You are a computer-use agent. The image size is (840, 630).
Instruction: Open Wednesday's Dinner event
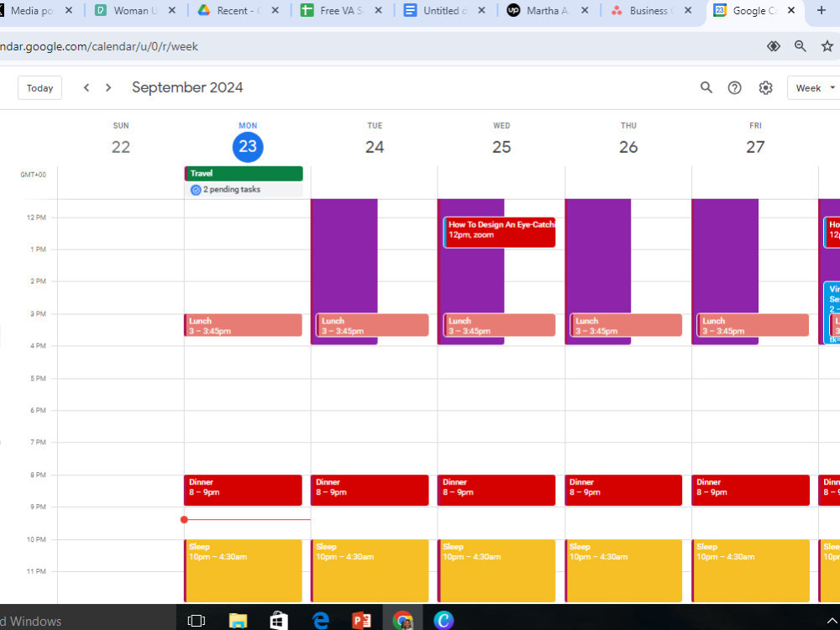496,491
